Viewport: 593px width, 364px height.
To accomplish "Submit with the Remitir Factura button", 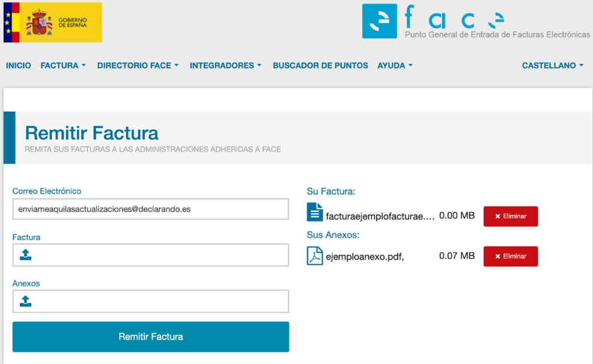I will [151, 337].
